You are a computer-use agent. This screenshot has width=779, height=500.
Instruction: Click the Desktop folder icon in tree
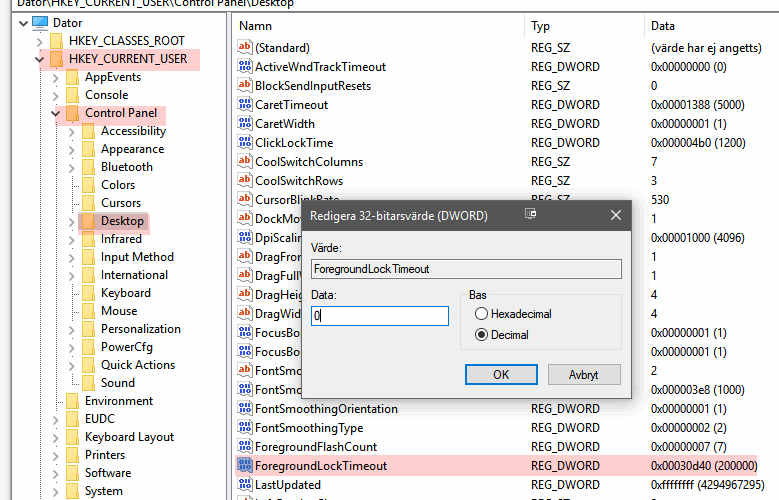pyautogui.click(x=88, y=221)
